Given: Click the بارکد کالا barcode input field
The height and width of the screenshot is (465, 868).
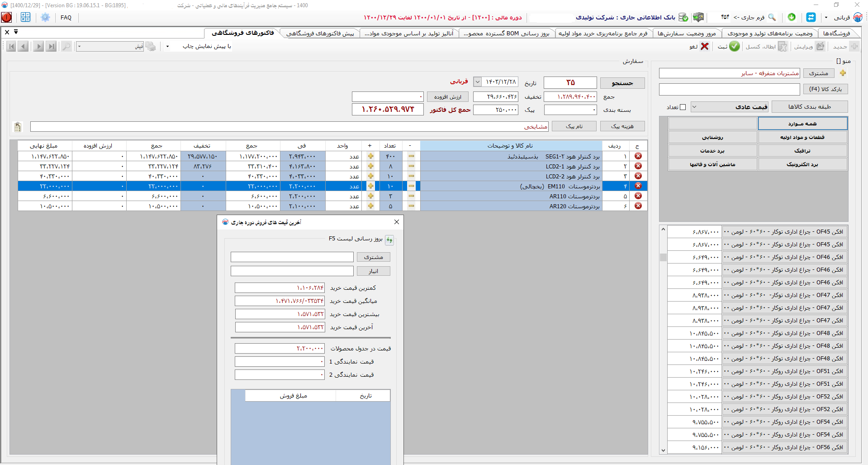Looking at the screenshot, I should point(730,89).
